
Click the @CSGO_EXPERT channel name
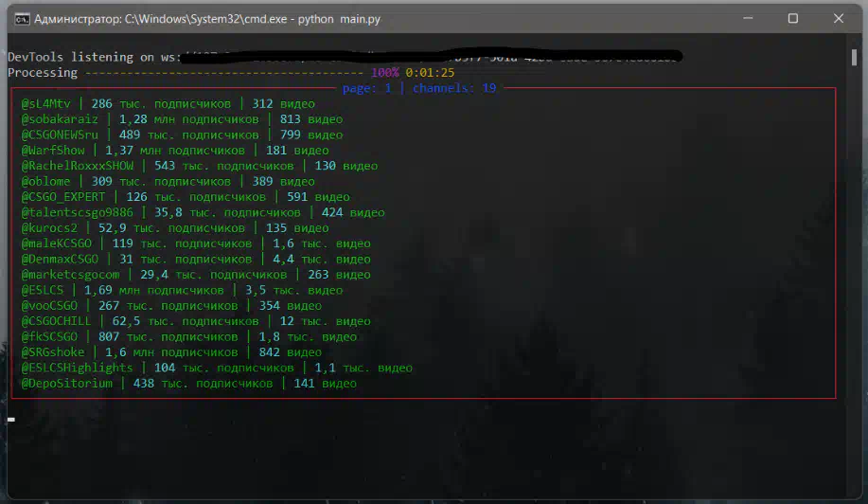click(63, 197)
